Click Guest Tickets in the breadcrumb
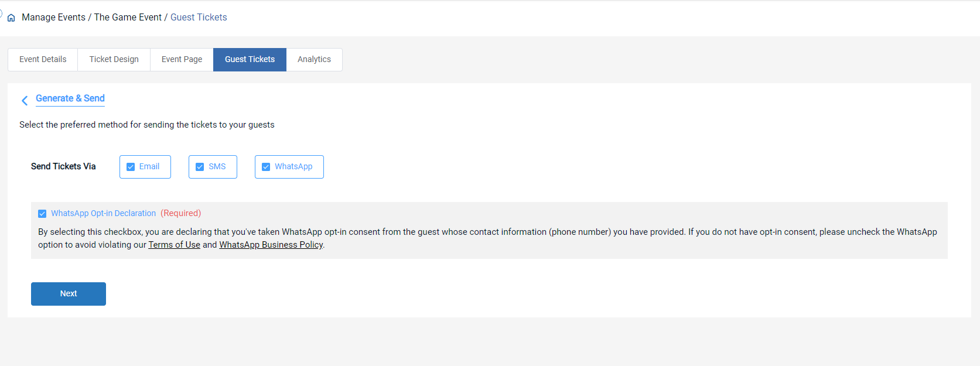The height and width of the screenshot is (366, 980). [199, 18]
